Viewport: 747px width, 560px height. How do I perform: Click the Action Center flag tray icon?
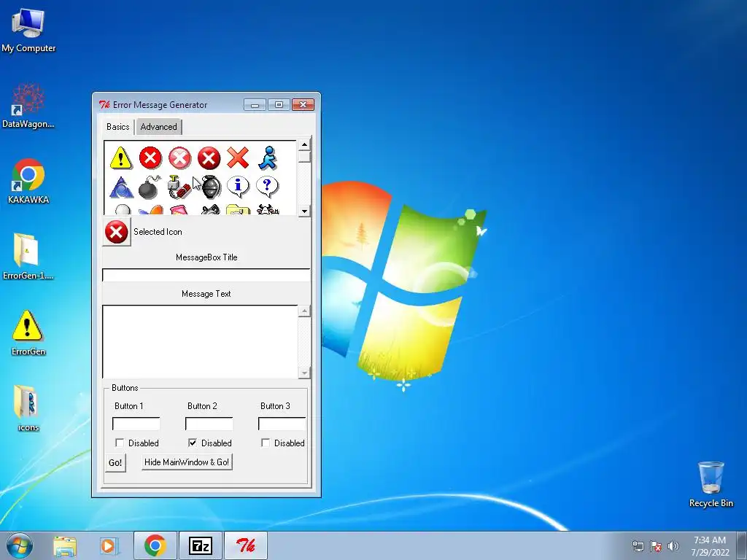pos(656,546)
